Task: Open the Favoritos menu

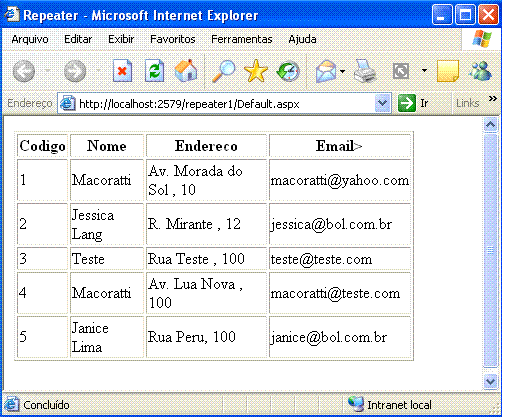Action: [x=173, y=39]
